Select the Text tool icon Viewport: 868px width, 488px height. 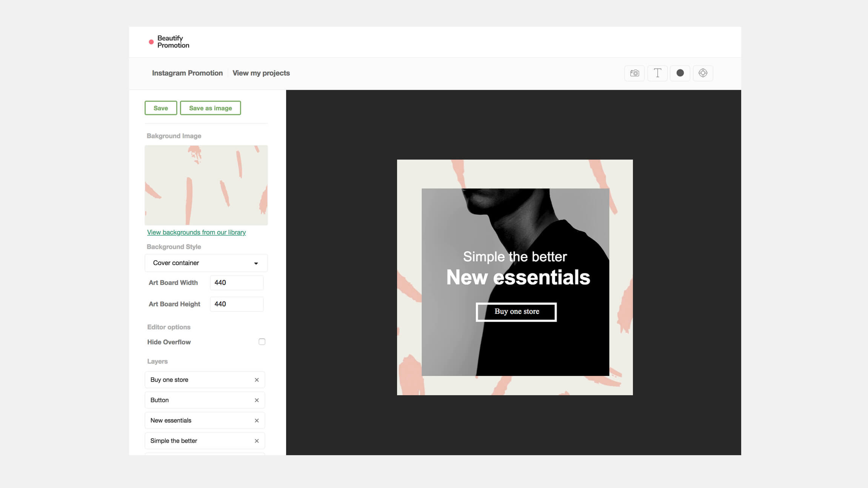[x=657, y=73]
